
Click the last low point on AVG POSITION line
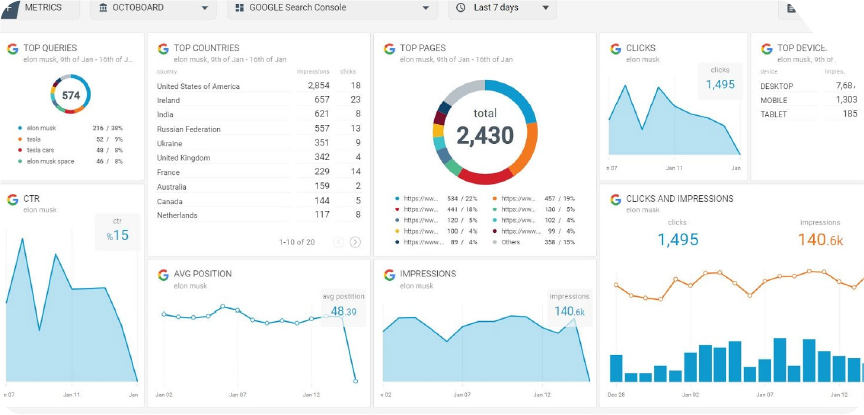[x=355, y=381]
